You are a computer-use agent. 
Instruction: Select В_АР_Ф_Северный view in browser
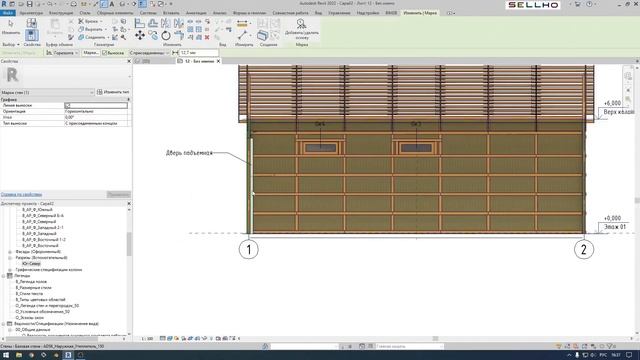pyautogui.click(x=39, y=222)
